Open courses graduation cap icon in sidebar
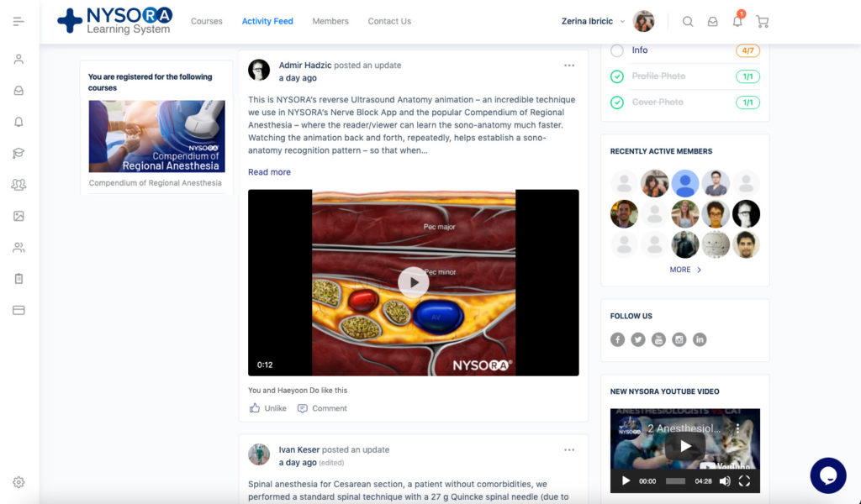861x504 pixels. pyautogui.click(x=18, y=153)
